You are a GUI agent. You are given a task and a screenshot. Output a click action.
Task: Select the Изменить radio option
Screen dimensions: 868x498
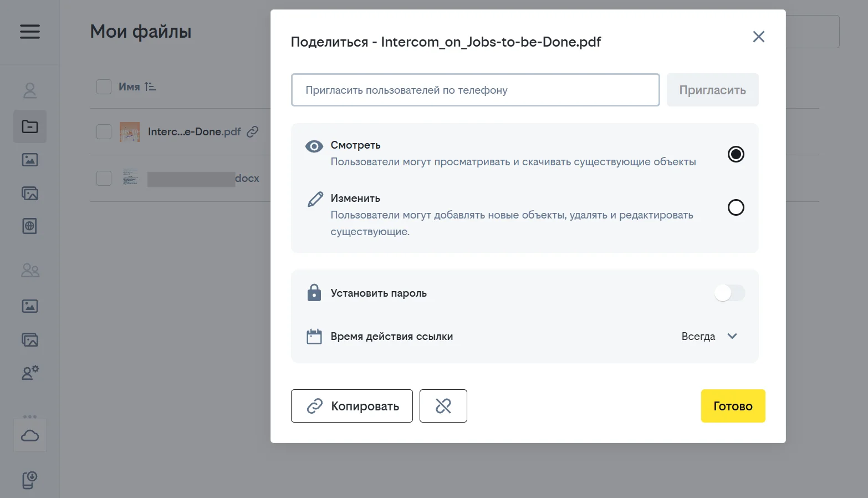pyautogui.click(x=736, y=207)
